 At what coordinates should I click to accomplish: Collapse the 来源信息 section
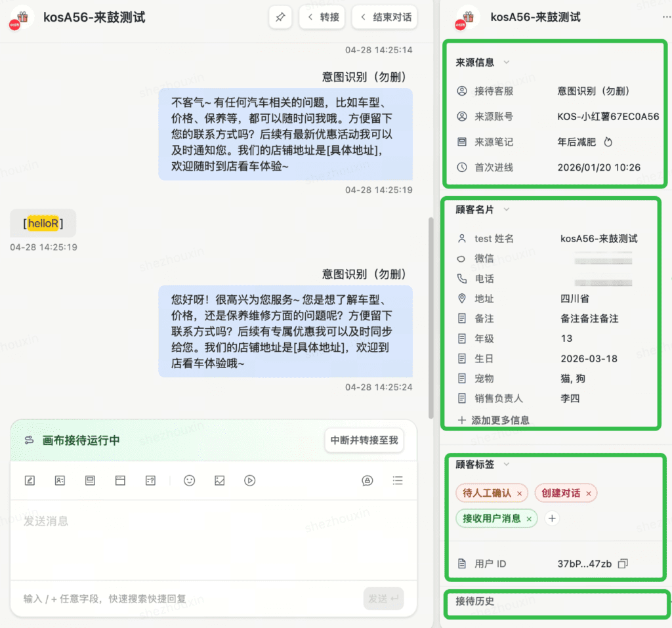506,62
